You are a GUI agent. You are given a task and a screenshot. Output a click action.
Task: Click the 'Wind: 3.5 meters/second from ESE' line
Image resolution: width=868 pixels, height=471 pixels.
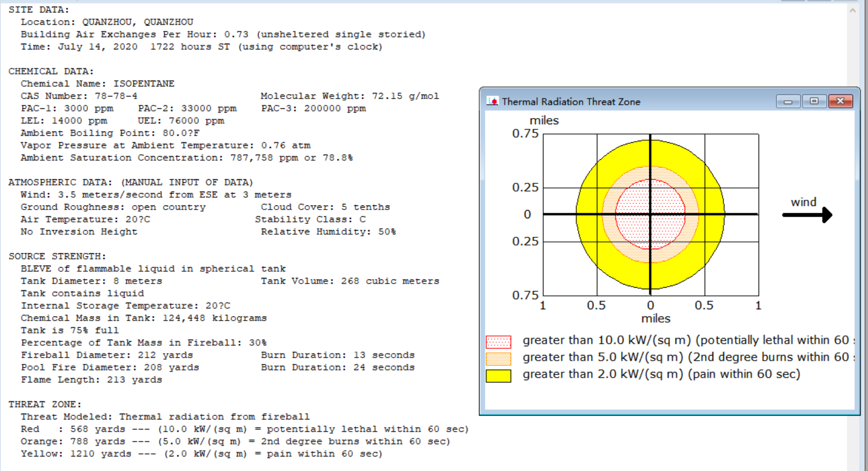click(x=156, y=195)
